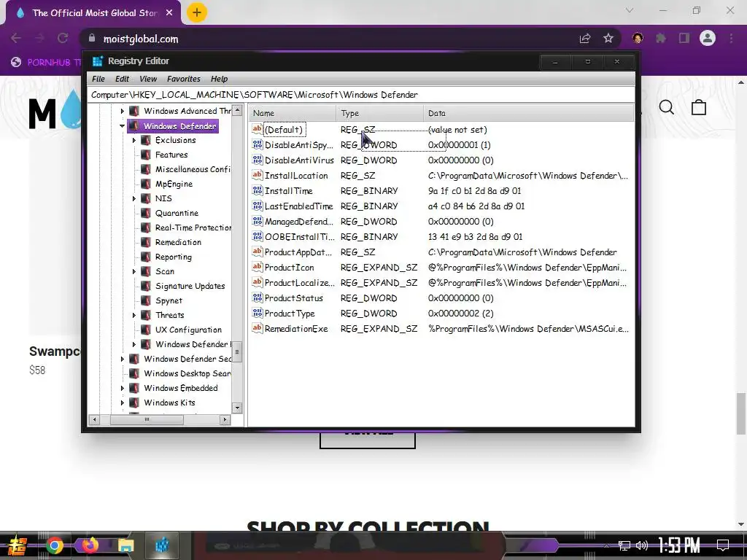This screenshot has width=747, height=560.
Task: Select the LastEnabledTime value name
Action: (298, 206)
